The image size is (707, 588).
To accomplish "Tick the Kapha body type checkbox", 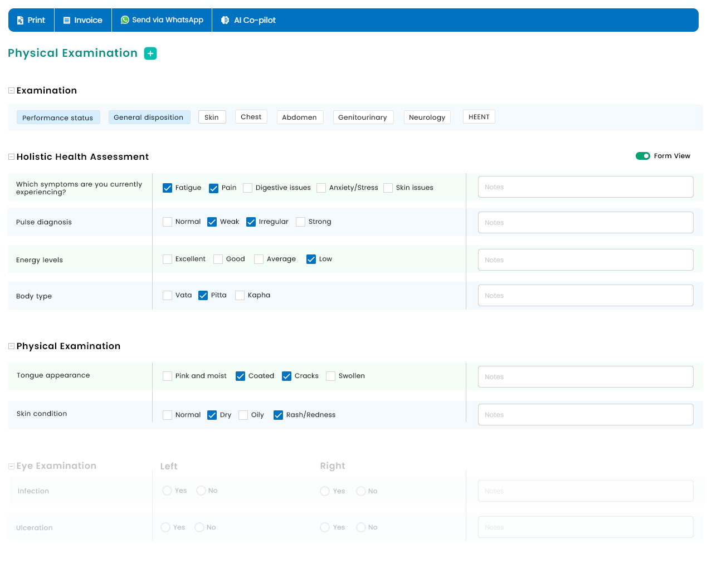I will click(240, 296).
